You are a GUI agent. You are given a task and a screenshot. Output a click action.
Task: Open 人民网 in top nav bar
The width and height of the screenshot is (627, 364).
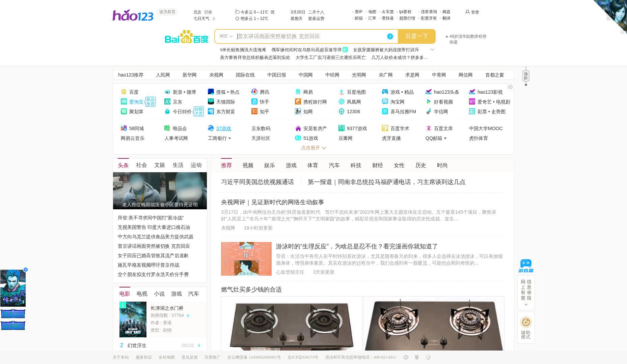[x=163, y=75]
